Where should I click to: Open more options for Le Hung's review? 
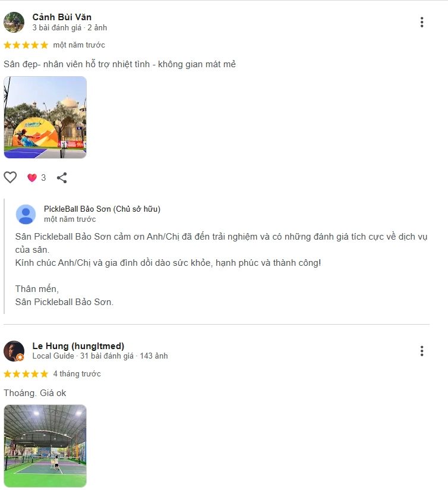tap(422, 351)
